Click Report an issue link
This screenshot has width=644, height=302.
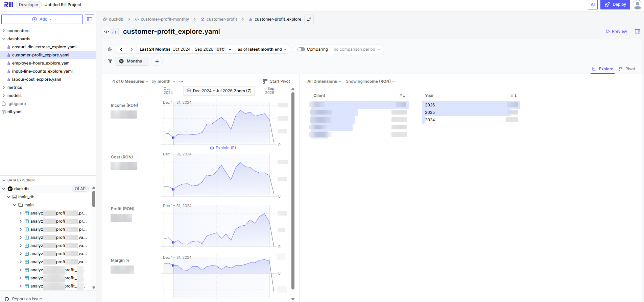click(x=27, y=299)
